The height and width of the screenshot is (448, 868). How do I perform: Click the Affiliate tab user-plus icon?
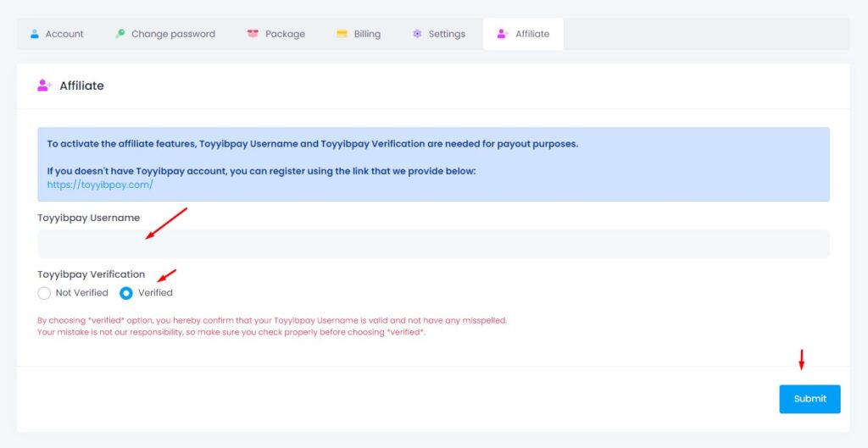(x=503, y=34)
